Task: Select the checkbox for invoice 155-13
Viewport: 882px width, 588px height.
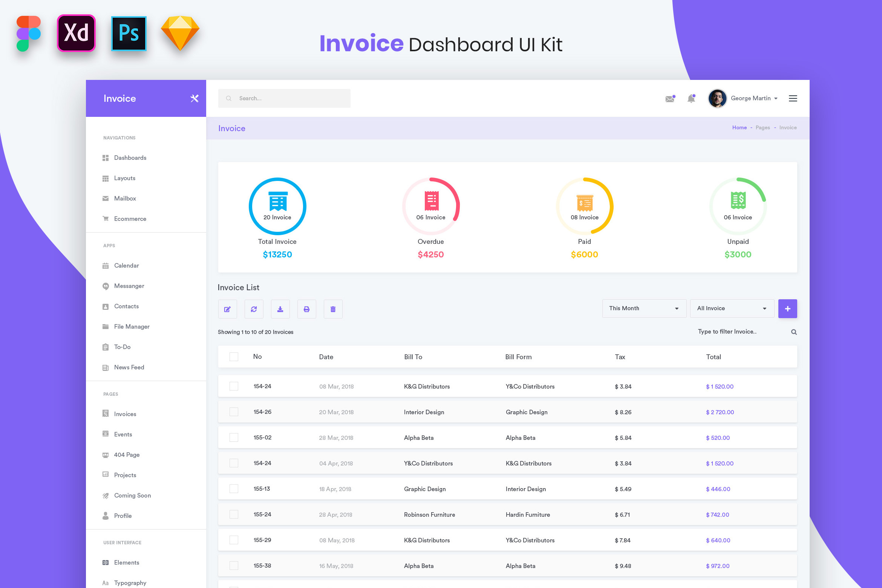Action: point(234,488)
